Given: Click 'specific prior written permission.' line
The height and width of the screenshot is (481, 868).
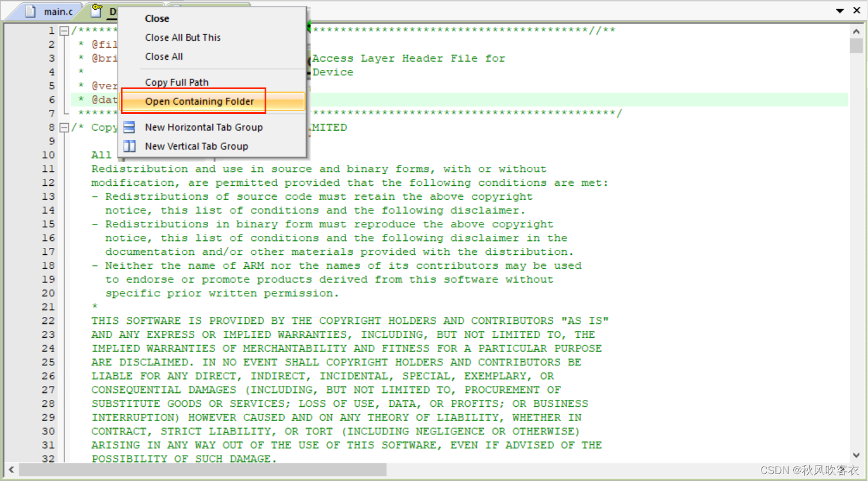Looking at the screenshot, I should [222, 293].
